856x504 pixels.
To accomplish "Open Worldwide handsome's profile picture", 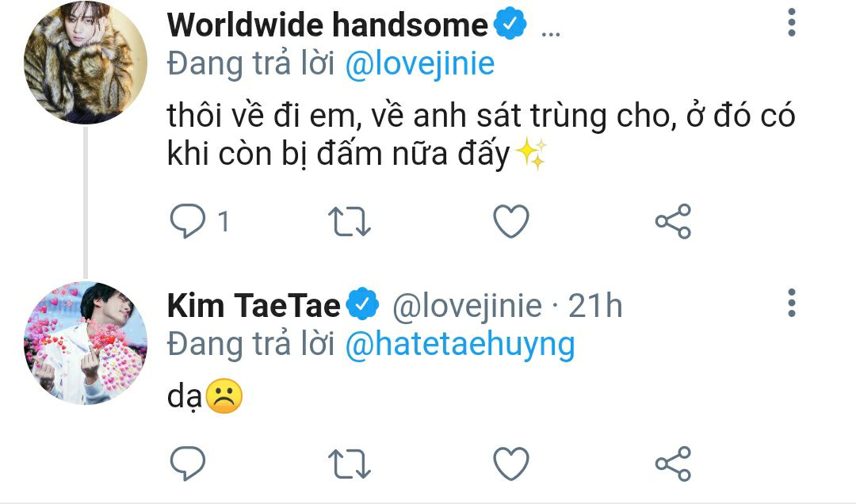I will (x=84, y=63).
